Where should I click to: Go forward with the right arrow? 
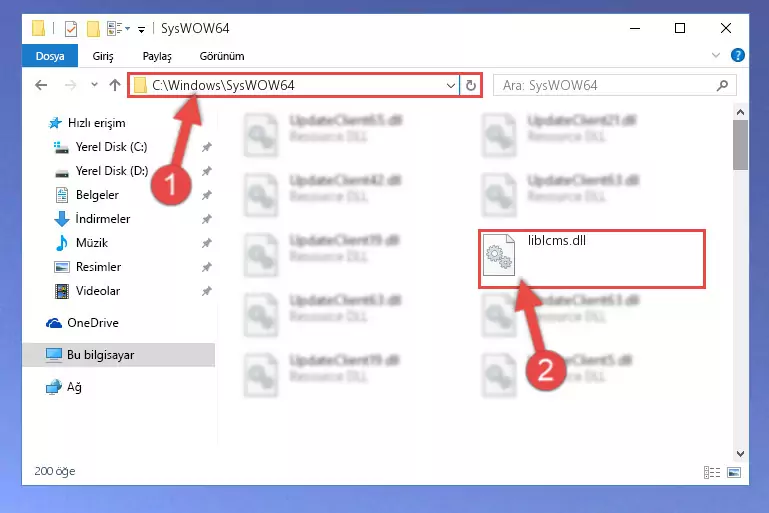click(x=71, y=85)
